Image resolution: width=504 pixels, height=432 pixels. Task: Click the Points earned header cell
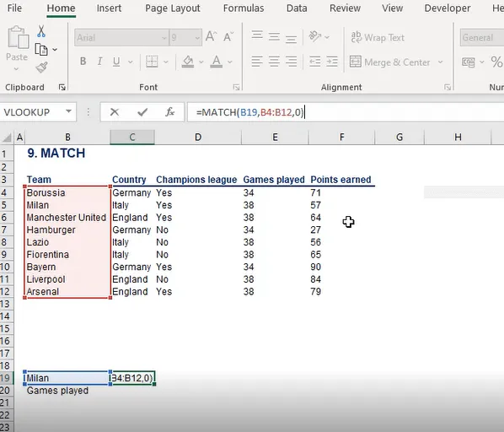[340, 180]
